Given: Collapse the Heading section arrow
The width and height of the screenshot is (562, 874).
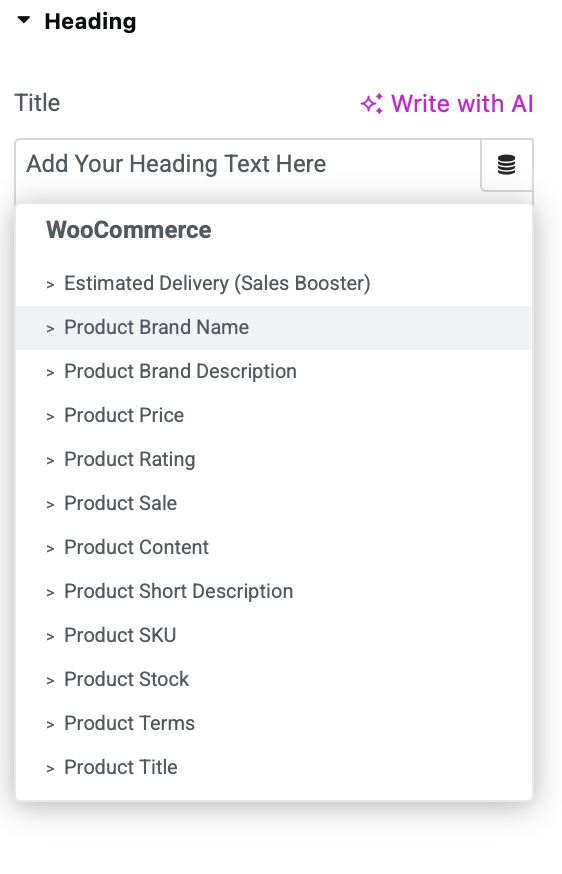Looking at the screenshot, I should [23, 20].
